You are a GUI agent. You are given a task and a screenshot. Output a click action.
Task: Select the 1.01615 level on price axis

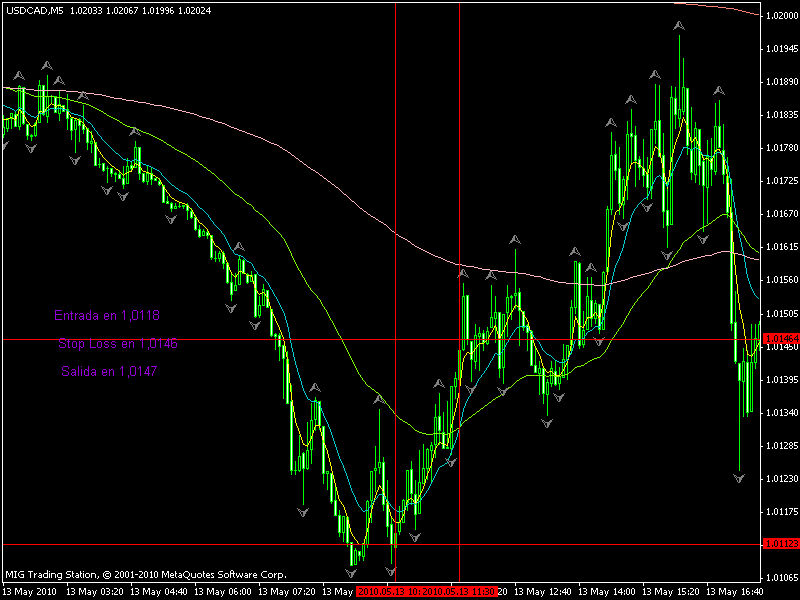(779, 247)
